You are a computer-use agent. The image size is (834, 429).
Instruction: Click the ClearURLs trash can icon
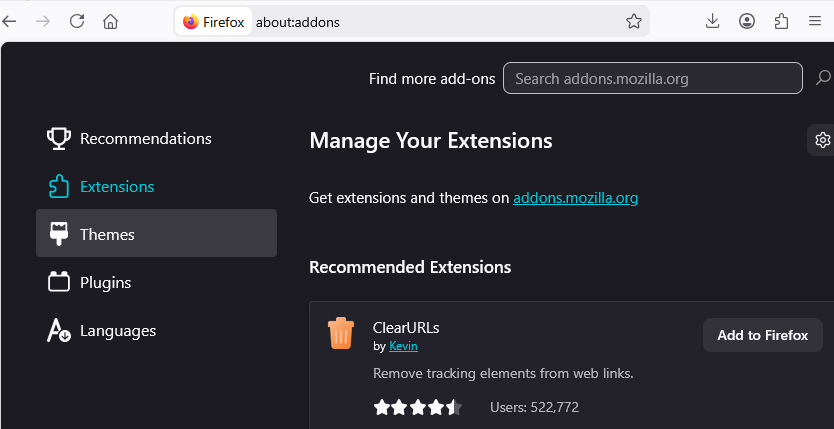340,333
